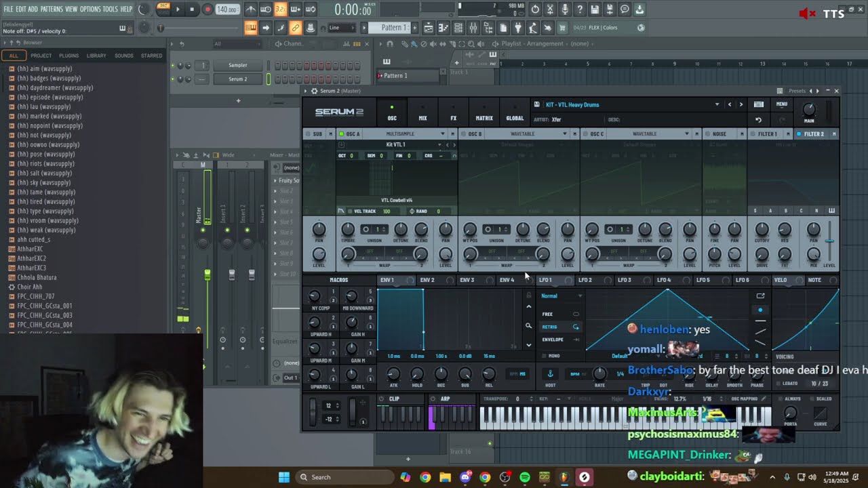Viewport: 868px width, 488px height.
Task: Open the Serum preset browser icon
Action: coord(759,104)
